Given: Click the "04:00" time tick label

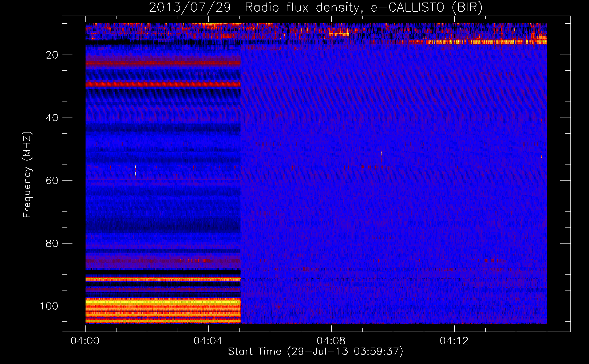Looking at the screenshot, I should [85, 341].
